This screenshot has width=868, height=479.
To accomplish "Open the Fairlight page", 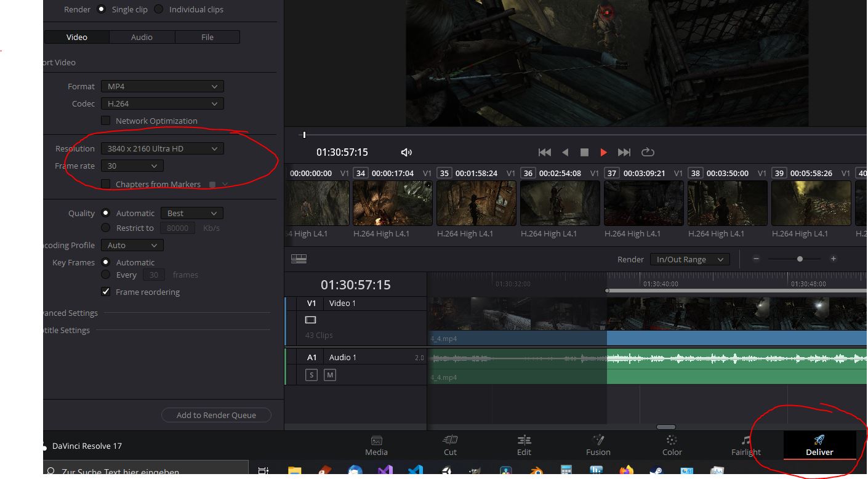I will pos(745,446).
